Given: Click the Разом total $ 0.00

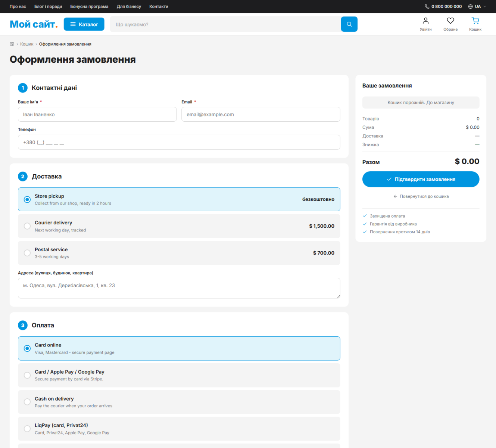Looking at the screenshot, I should click(467, 161).
